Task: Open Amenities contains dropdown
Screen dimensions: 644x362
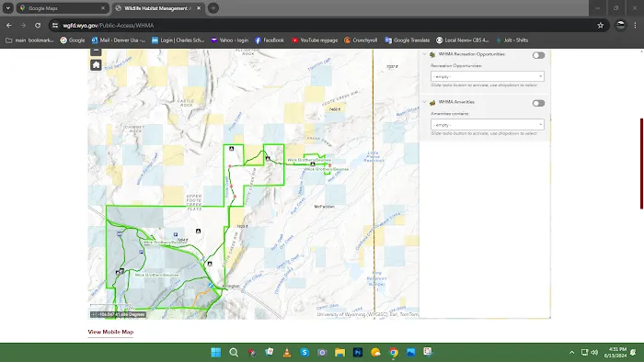Action: pyautogui.click(x=487, y=124)
